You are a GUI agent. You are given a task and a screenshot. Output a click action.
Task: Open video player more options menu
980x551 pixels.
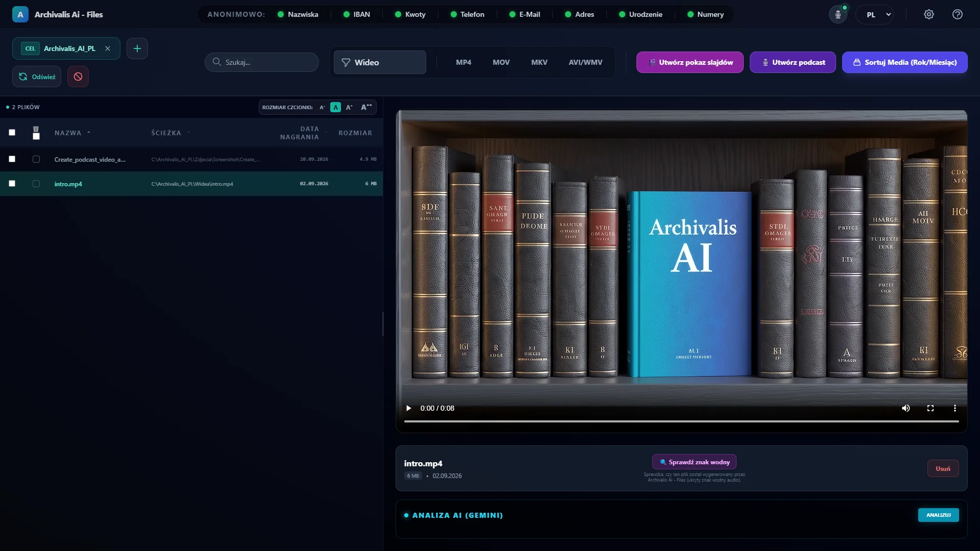[955, 408]
